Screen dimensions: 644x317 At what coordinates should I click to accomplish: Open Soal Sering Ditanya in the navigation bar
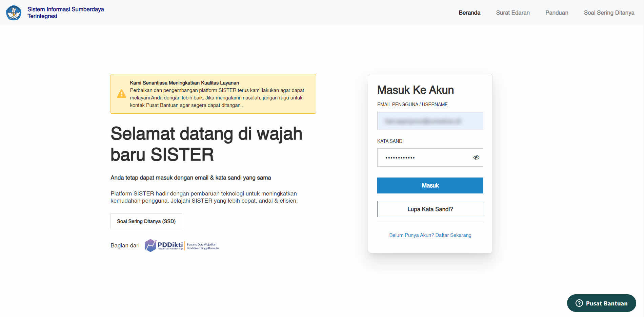[609, 13]
